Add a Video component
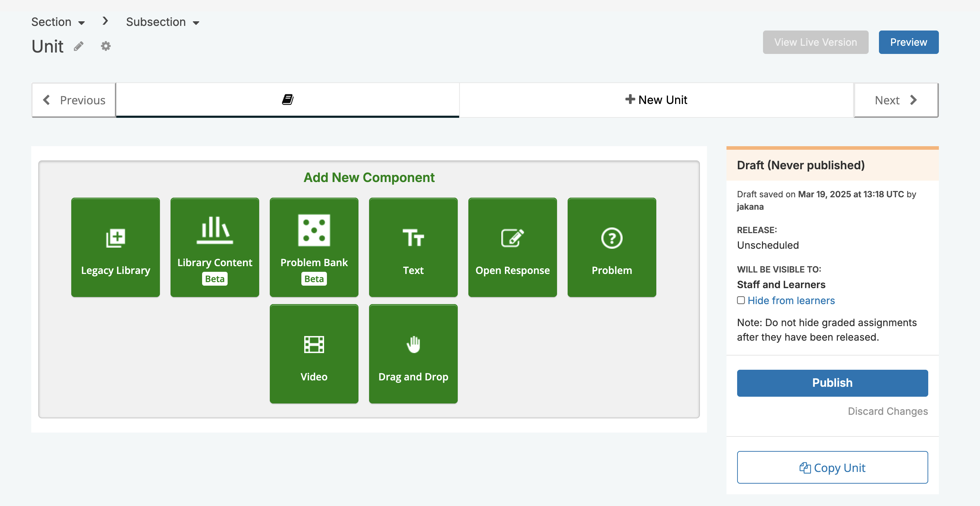This screenshot has height=506, width=980. pyautogui.click(x=314, y=354)
